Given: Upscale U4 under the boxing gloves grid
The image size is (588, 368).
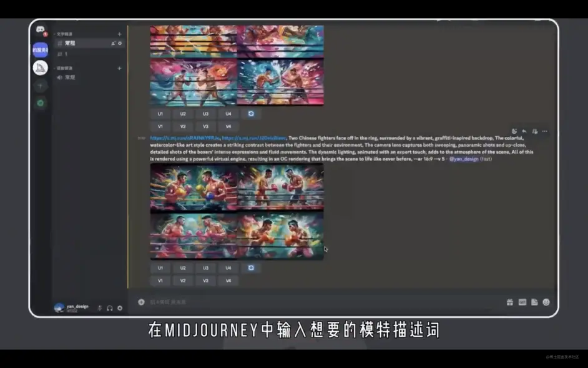Looking at the screenshot, I should click(x=228, y=268).
